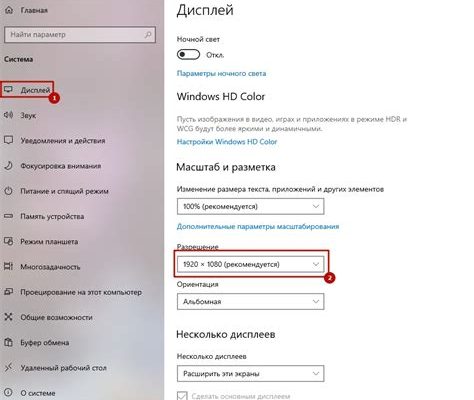Click the Найти параметр search field

tap(80, 35)
